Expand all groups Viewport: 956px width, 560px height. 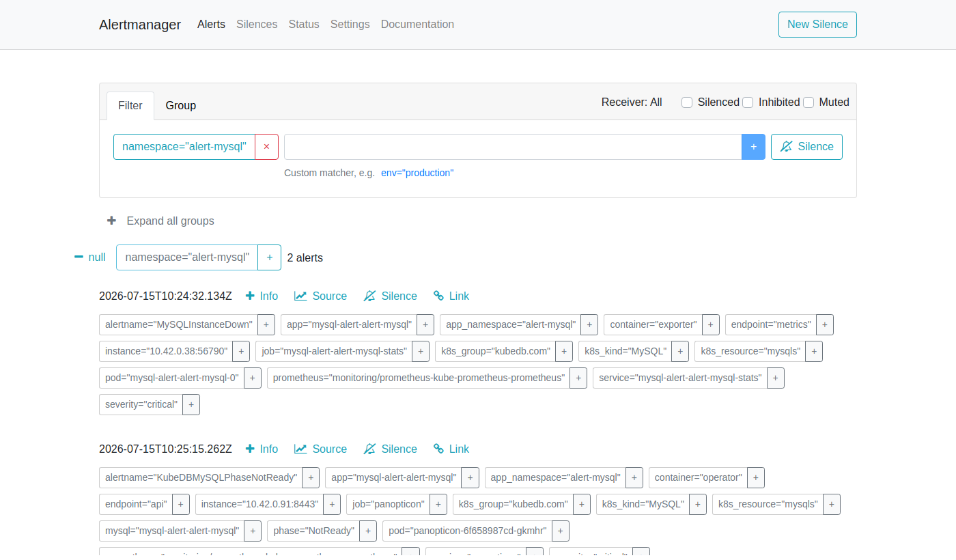(x=160, y=221)
